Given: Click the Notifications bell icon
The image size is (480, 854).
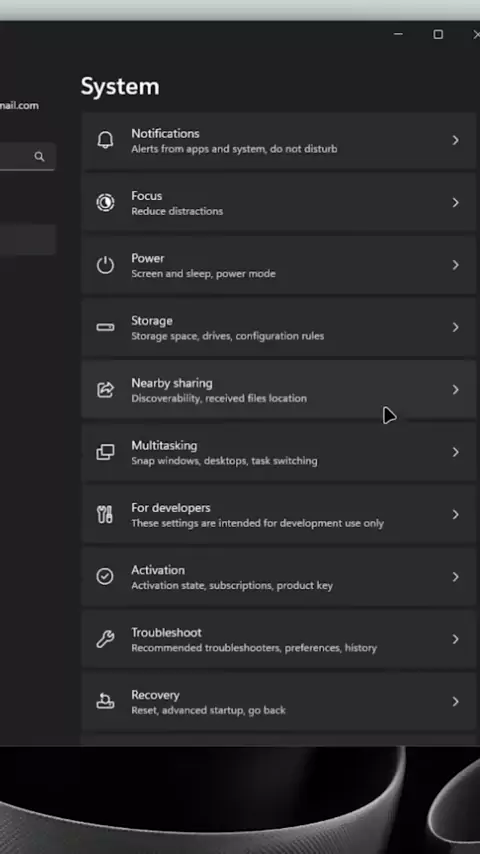Looking at the screenshot, I should tap(105, 141).
